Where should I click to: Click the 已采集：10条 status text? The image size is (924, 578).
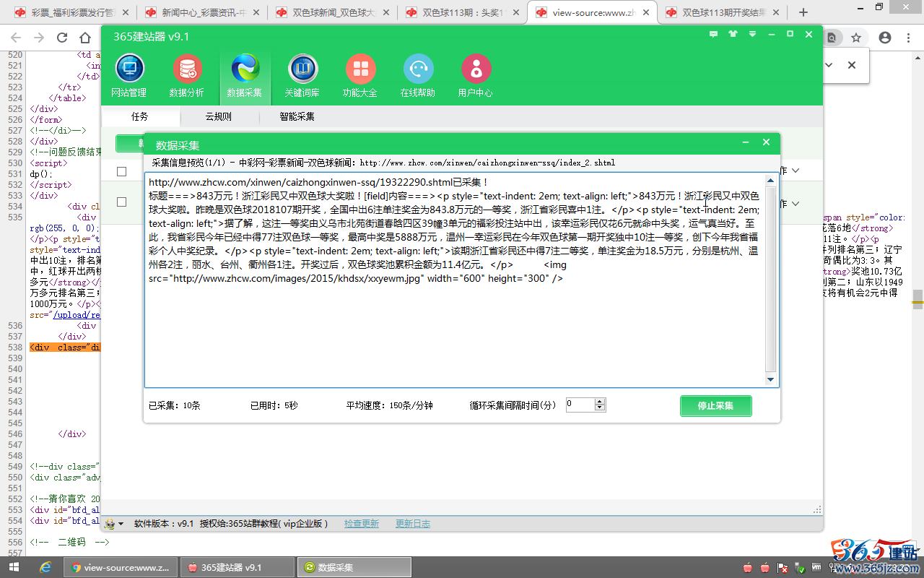pyautogui.click(x=175, y=406)
